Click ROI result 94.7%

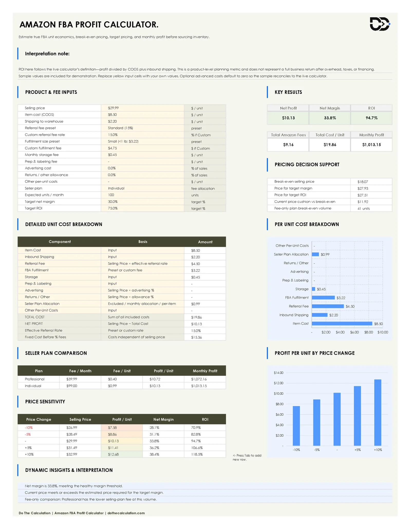coord(371,118)
